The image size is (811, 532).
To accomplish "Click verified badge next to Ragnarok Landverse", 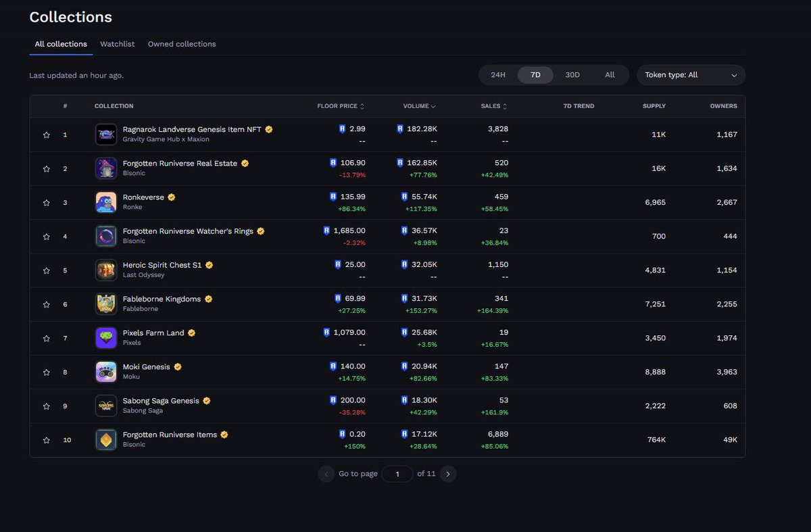I will 269,129.
